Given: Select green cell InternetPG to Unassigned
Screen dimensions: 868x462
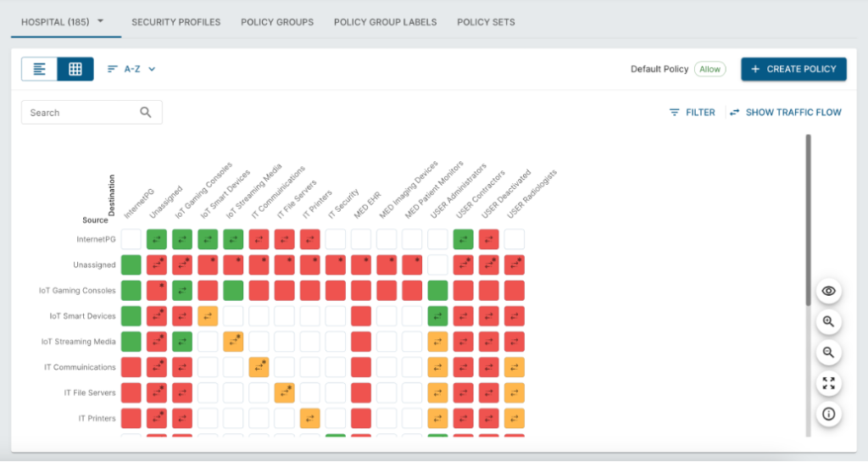Looking at the screenshot, I should tap(157, 239).
